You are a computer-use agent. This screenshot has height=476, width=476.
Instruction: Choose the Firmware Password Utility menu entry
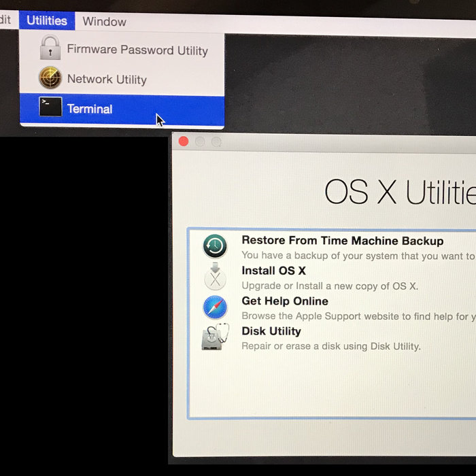click(137, 50)
